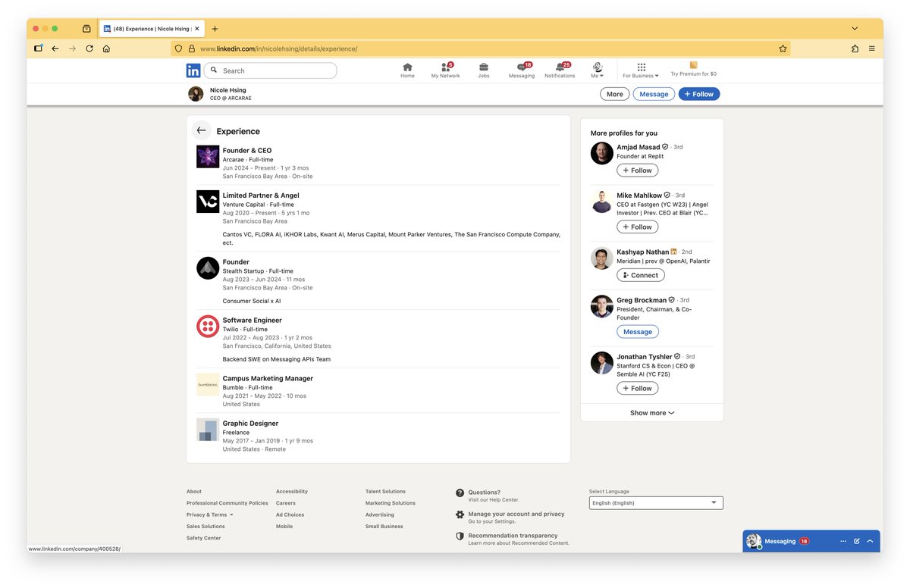Click the Freelance Graphic Designer placeholder logo
The width and height of the screenshot is (910, 588).
(208, 430)
